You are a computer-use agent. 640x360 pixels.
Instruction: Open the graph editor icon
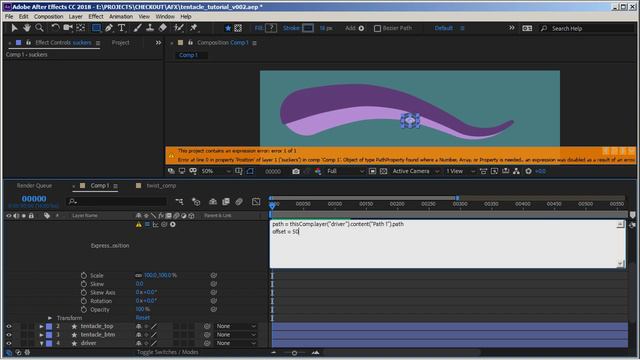[x=256, y=202]
